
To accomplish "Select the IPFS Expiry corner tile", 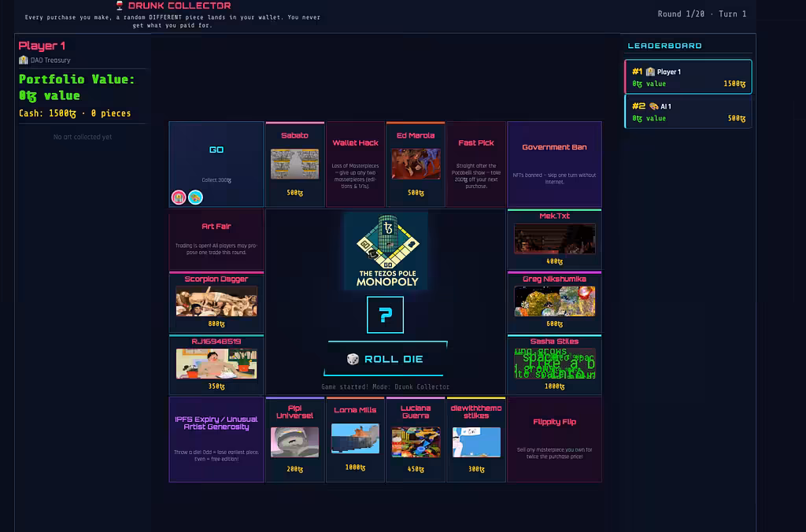I will (216, 439).
